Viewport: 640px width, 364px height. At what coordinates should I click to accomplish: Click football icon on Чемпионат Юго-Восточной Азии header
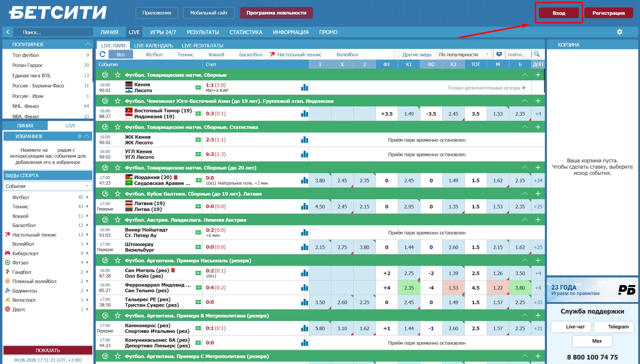tap(105, 101)
